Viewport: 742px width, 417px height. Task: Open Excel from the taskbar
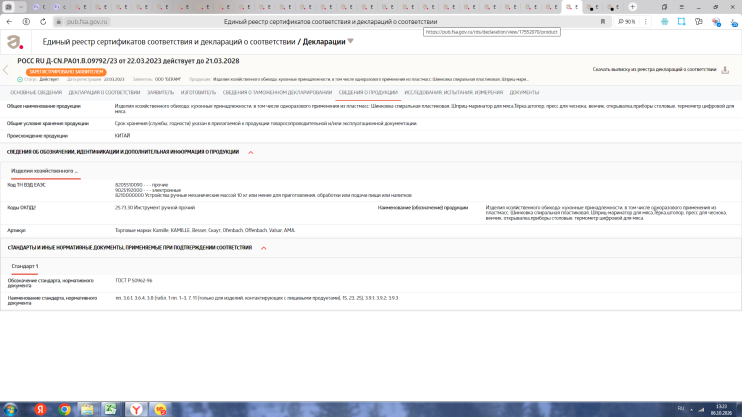click(x=111, y=409)
